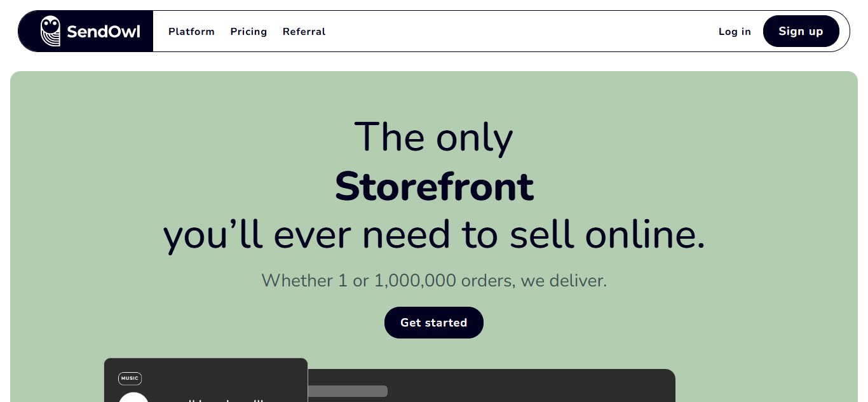Click the gray placeholder bar in preview
Viewport: 868px width, 402px height.
point(348,391)
